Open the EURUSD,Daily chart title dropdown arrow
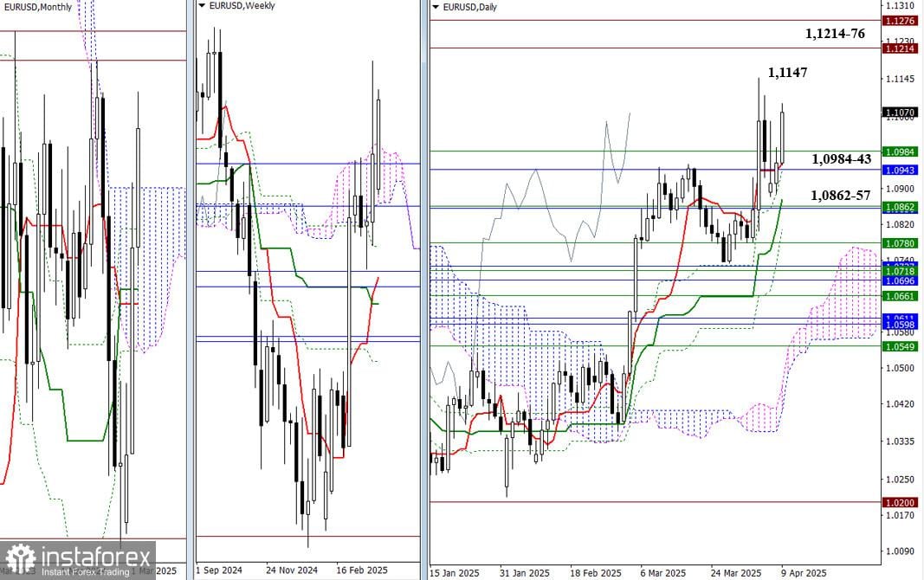Viewport: 924px width, 580px height. 436,8
